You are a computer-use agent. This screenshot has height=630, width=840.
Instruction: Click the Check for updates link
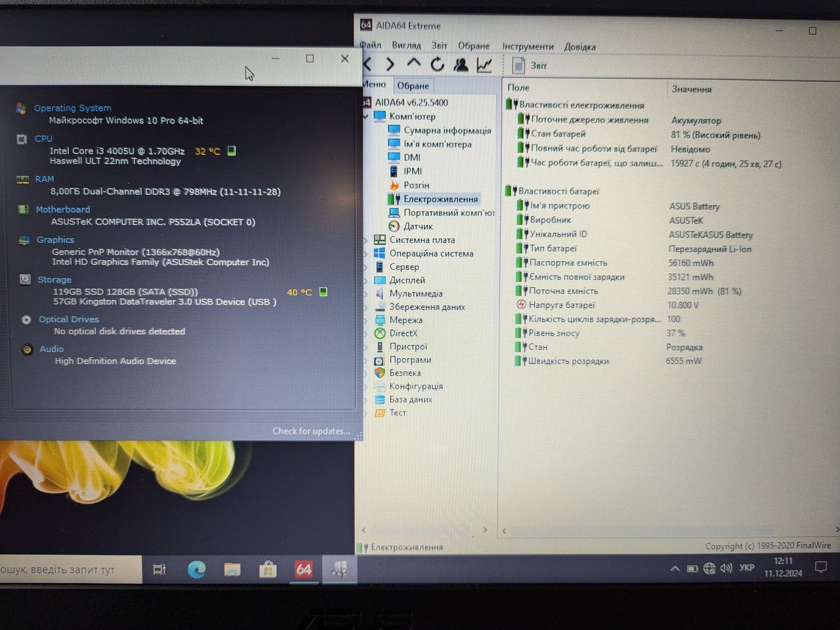point(311,431)
